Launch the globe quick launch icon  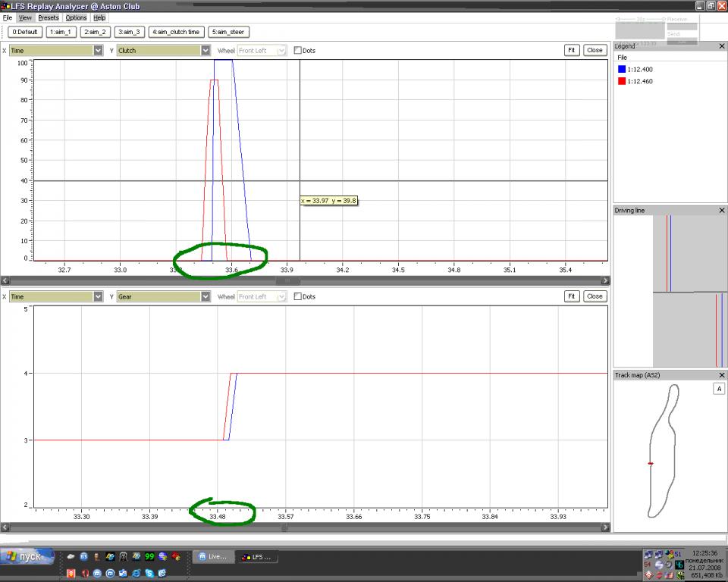(x=162, y=556)
